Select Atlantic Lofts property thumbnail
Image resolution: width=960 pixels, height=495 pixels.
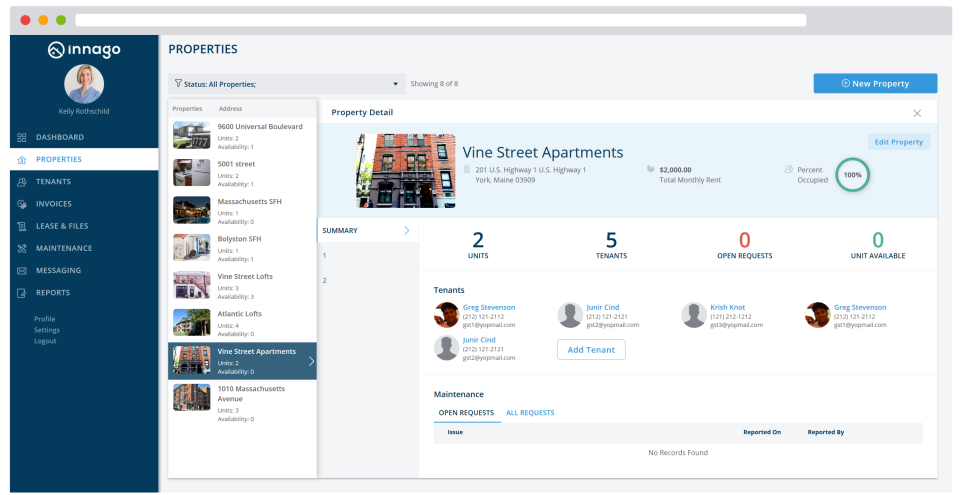pos(192,323)
